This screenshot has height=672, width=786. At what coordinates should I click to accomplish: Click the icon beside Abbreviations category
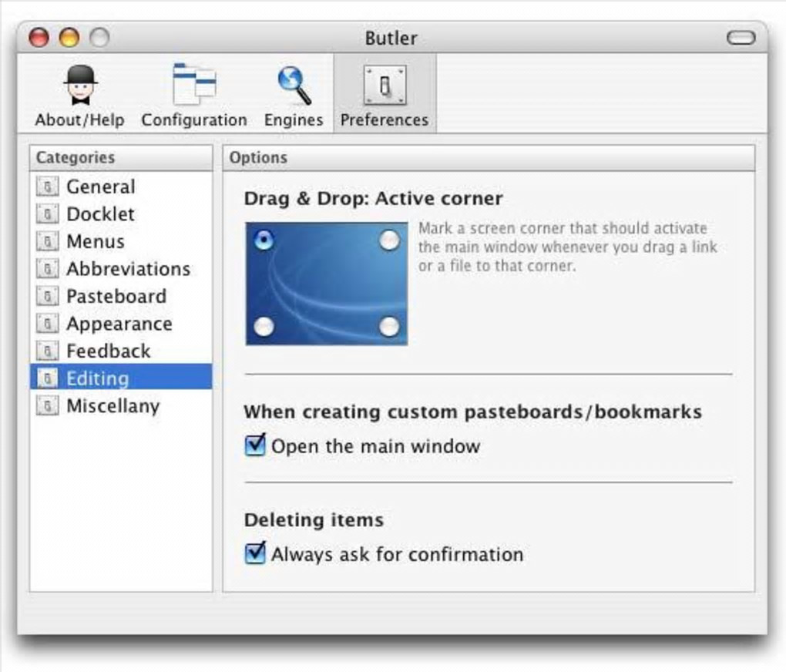click(48, 269)
